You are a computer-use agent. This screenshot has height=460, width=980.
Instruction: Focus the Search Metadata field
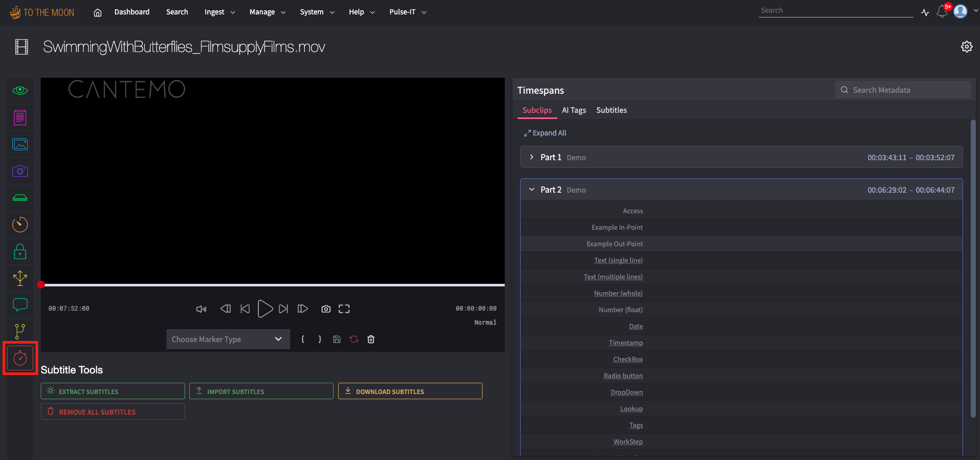pos(903,90)
